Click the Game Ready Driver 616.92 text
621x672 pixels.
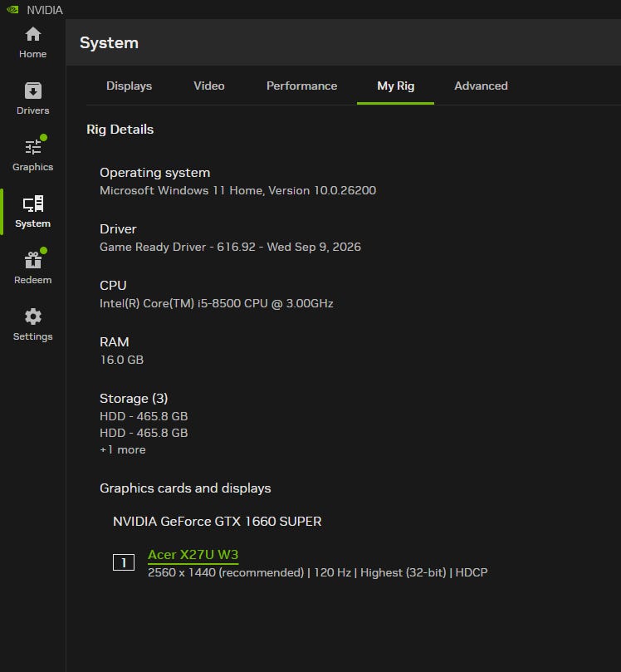230,247
